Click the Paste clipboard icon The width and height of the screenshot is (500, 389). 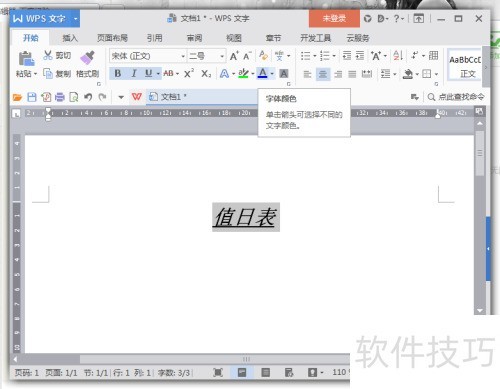[26, 58]
